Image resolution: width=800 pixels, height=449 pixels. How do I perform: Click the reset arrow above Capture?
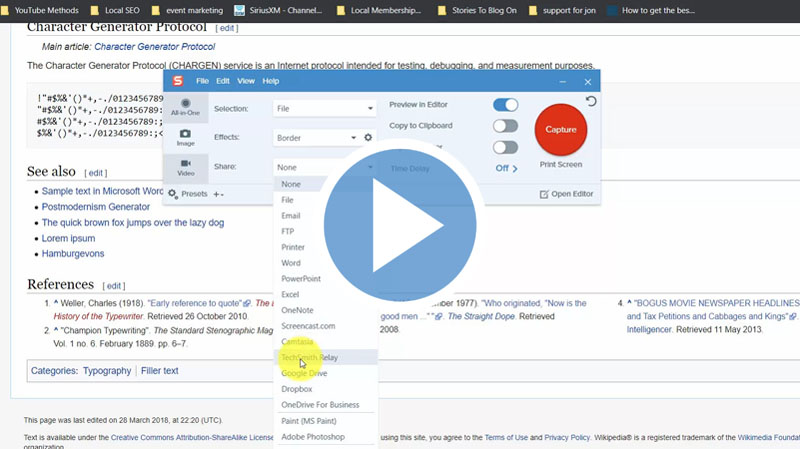click(x=591, y=102)
